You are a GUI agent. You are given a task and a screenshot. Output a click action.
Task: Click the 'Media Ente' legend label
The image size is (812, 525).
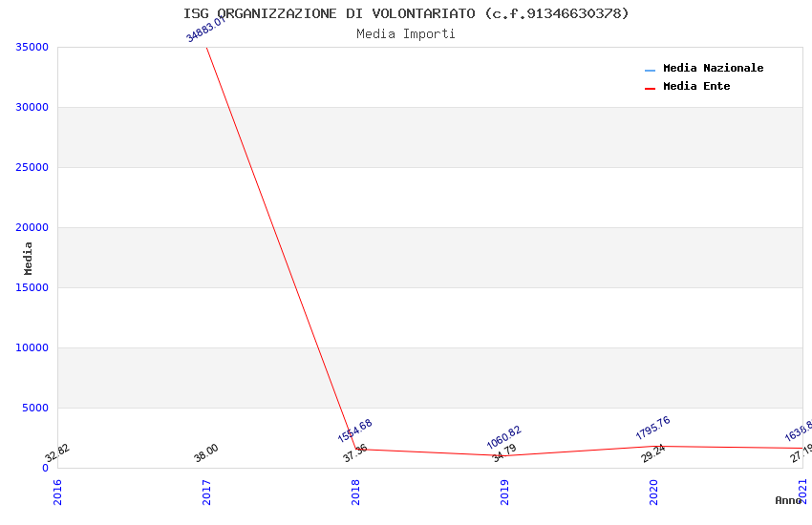pyautogui.click(x=696, y=86)
